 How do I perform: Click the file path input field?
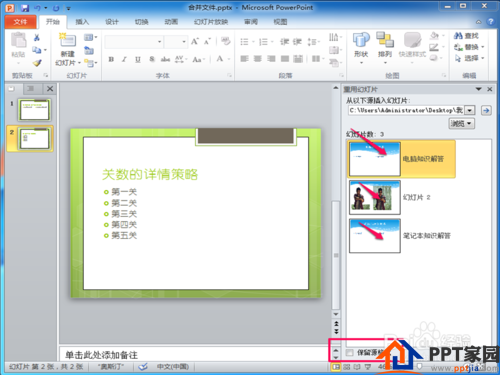407,110
